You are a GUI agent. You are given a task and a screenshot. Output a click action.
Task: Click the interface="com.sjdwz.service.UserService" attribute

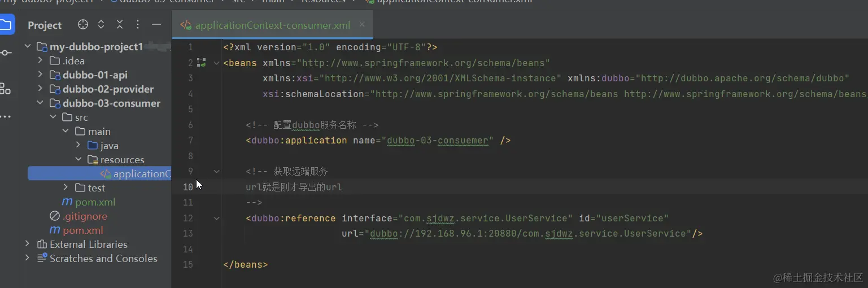[x=457, y=218]
